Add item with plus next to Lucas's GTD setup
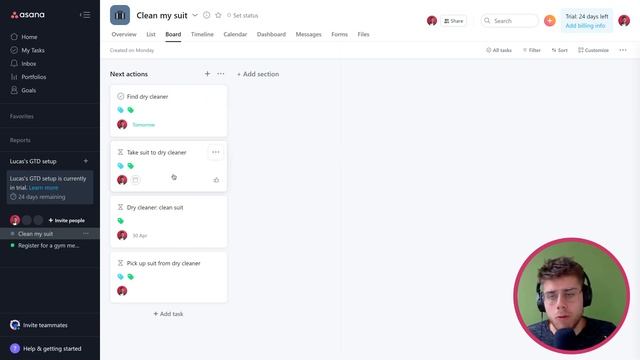Viewport: 640px width, 360px height. point(86,161)
